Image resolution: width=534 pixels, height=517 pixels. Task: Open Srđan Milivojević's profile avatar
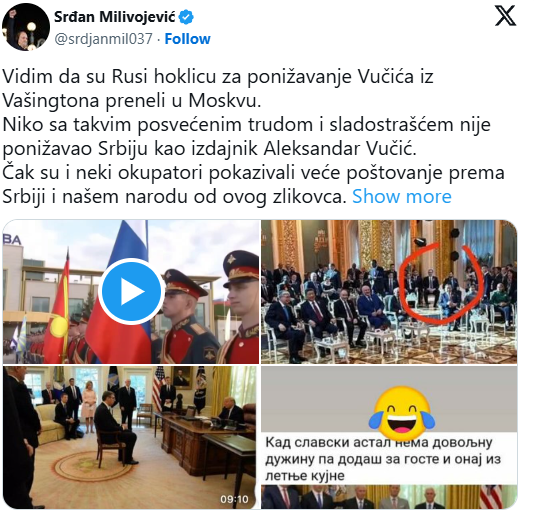pos(26,27)
